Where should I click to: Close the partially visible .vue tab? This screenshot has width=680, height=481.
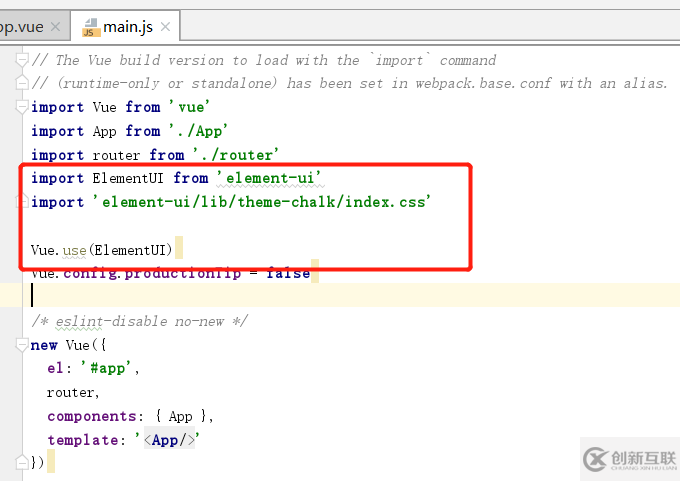[55, 27]
